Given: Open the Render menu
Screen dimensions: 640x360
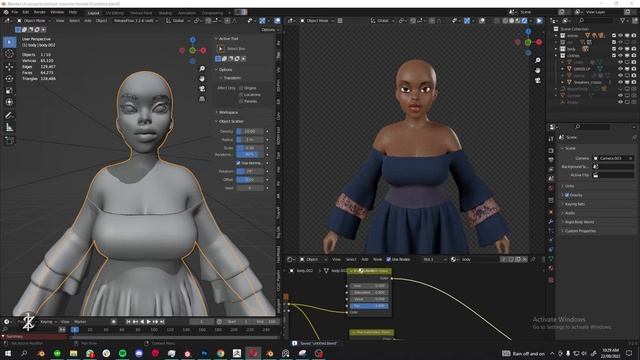Looking at the screenshot, I should [x=40, y=12].
